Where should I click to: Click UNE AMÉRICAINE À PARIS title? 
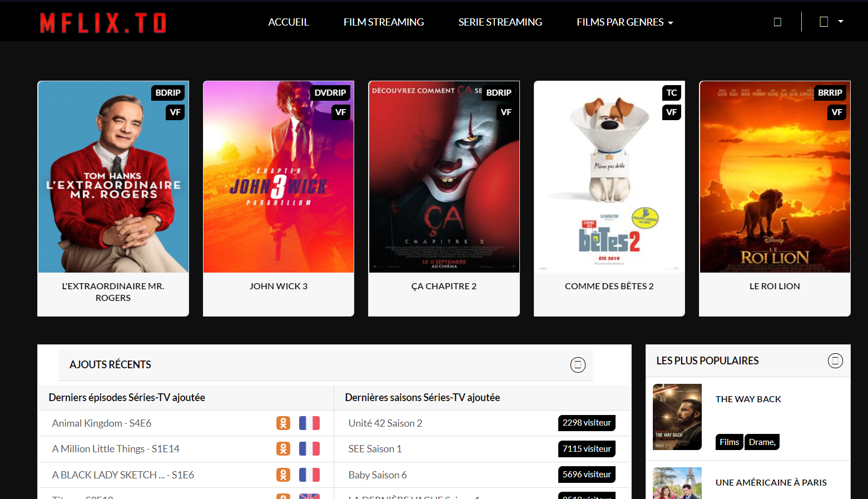[771, 482]
